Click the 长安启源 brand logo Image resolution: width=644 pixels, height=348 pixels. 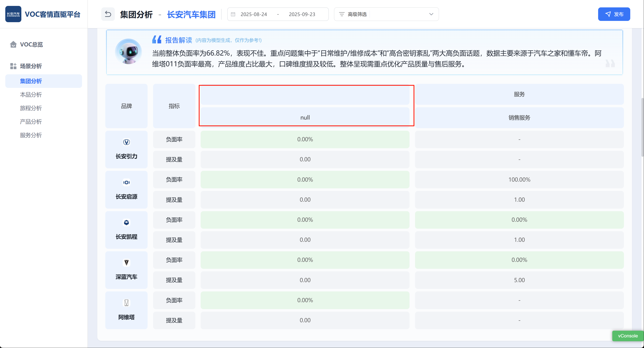click(x=126, y=182)
